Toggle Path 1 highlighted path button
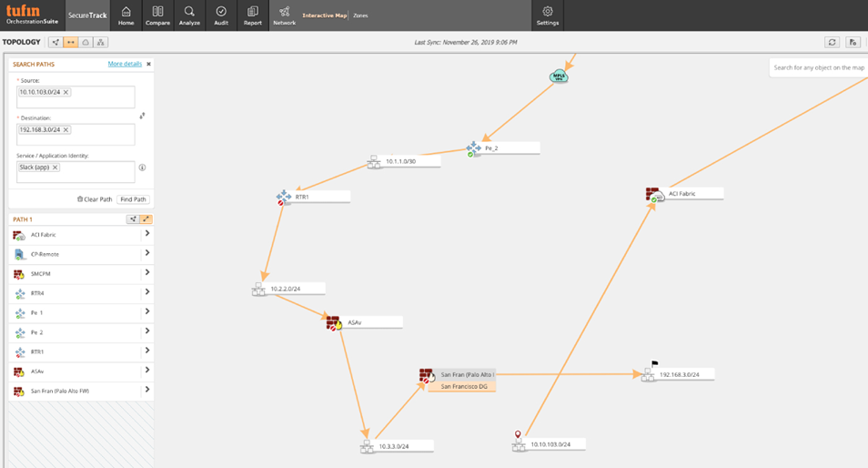Screen dimensions: 868x468 146,219
